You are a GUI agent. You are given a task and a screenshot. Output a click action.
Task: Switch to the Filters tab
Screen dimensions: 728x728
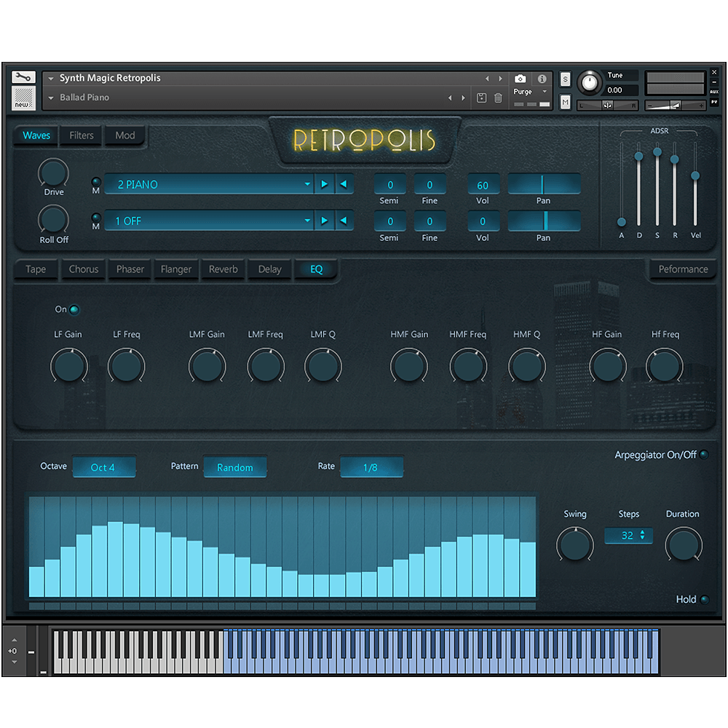[x=82, y=135]
